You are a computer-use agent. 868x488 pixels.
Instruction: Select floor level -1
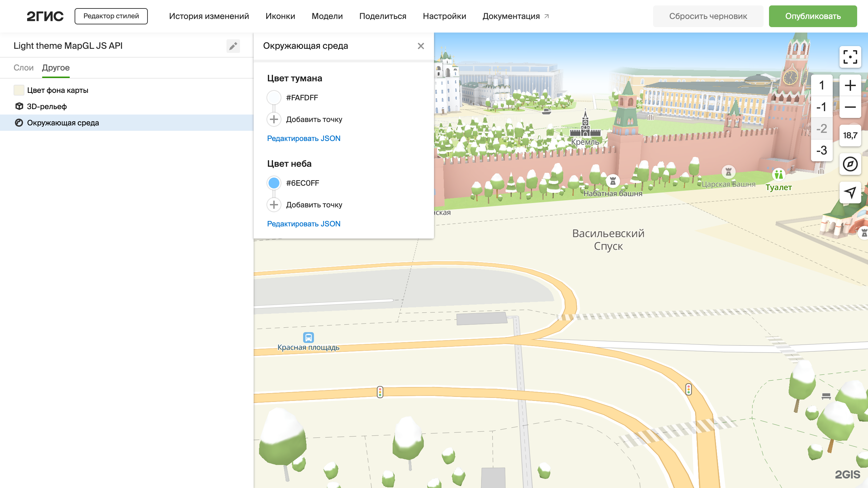[x=822, y=107]
